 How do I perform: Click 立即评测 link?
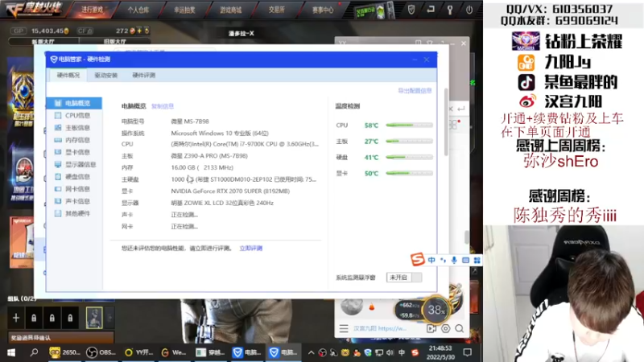tap(251, 249)
